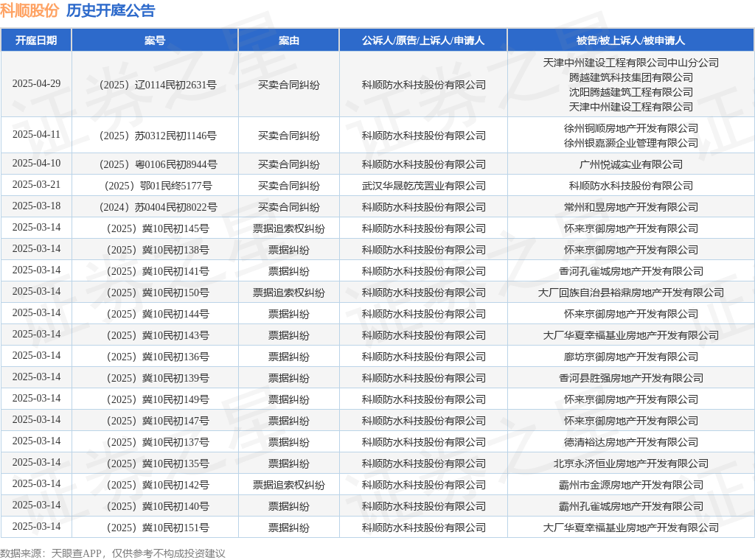Screen dimensions: 755x560
Task: Click case number (2024)苏0404民初8022号
Action: (158, 207)
